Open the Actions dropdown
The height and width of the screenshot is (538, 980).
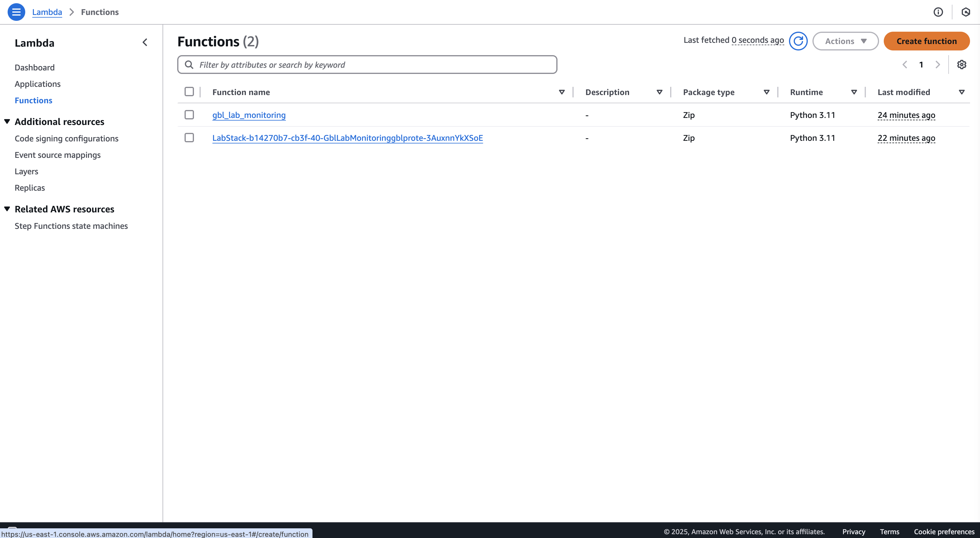[x=845, y=41]
